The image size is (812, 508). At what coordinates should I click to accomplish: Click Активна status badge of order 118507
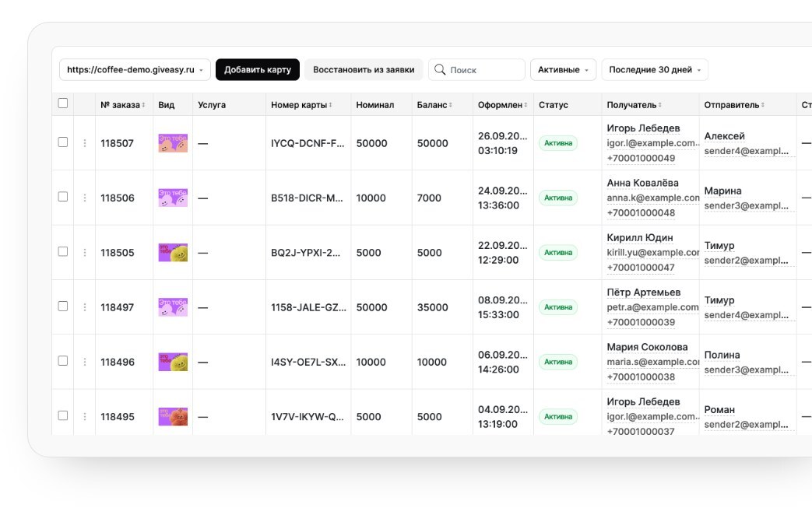tap(557, 143)
